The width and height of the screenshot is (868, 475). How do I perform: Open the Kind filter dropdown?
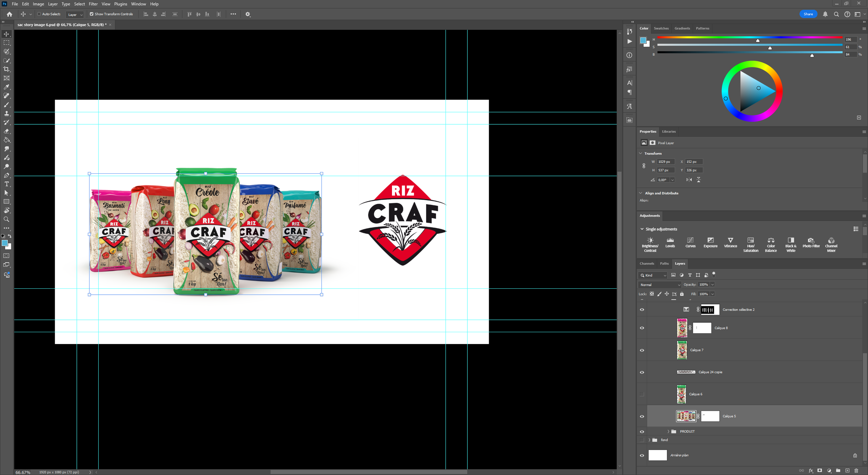pyautogui.click(x=653, y=275)
